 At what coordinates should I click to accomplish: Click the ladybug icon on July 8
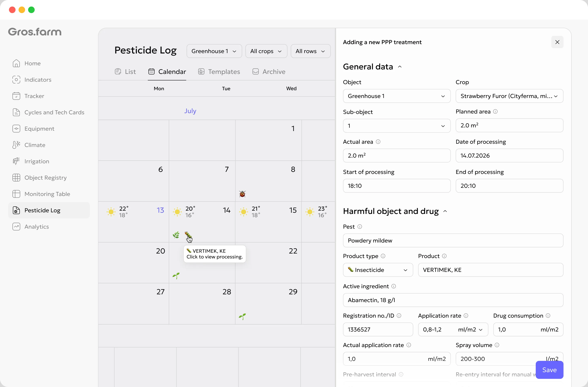pos(242,194)
